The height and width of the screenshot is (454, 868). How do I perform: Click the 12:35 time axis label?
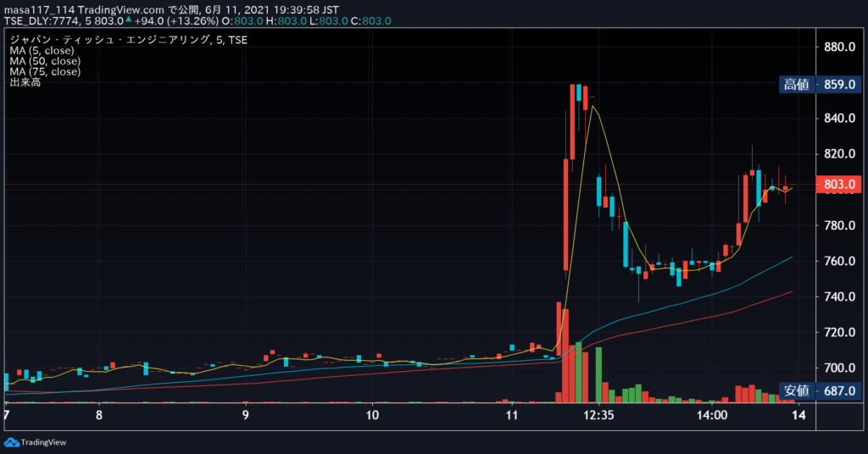point(598,415)
